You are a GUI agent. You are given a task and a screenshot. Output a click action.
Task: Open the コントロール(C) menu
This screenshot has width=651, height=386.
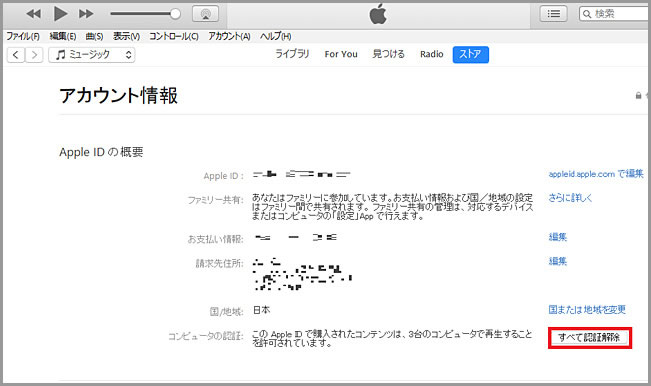point(174,37)
